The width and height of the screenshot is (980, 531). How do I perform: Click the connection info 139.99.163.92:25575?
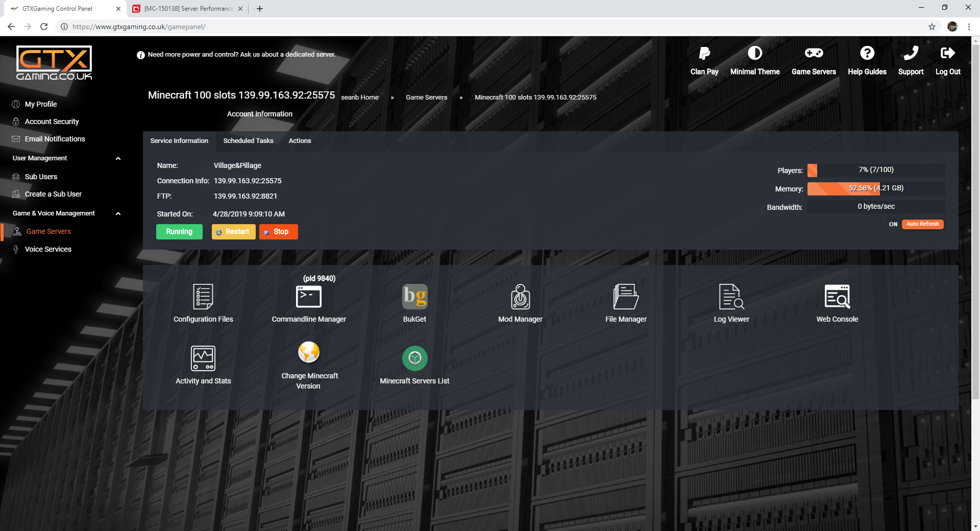[x=248, y=181]
